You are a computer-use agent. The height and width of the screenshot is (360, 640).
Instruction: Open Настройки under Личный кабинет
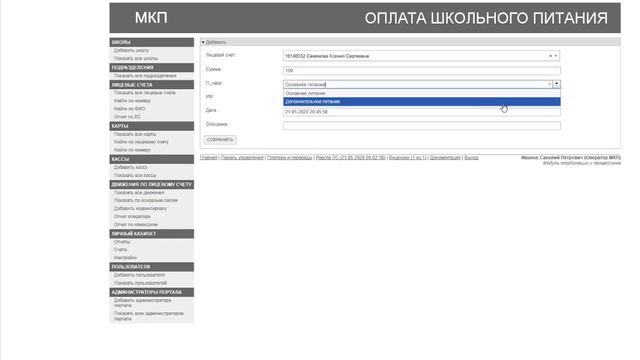tap(125, 258)
